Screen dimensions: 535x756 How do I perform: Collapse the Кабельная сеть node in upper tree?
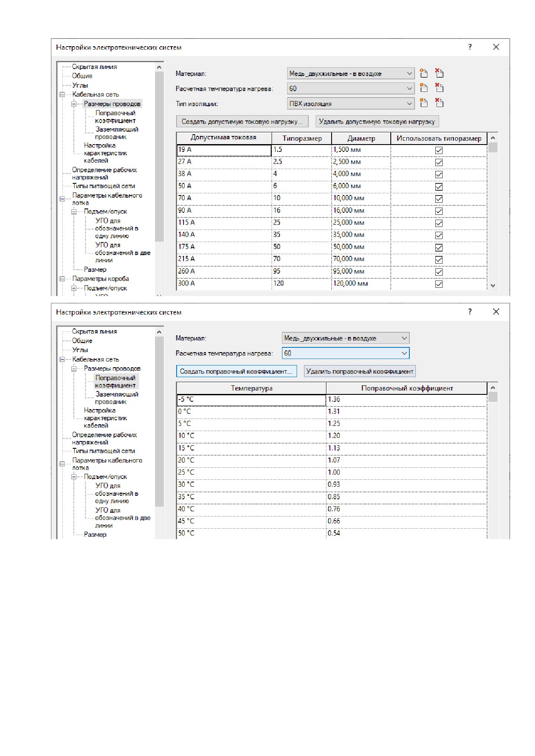(x=62, y=94)
